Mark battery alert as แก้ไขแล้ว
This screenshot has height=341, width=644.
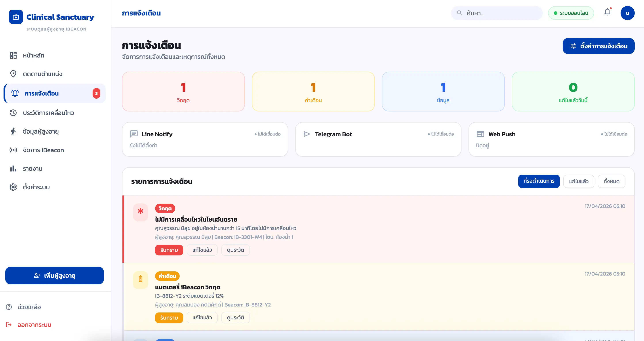click(x=202, y=318)
